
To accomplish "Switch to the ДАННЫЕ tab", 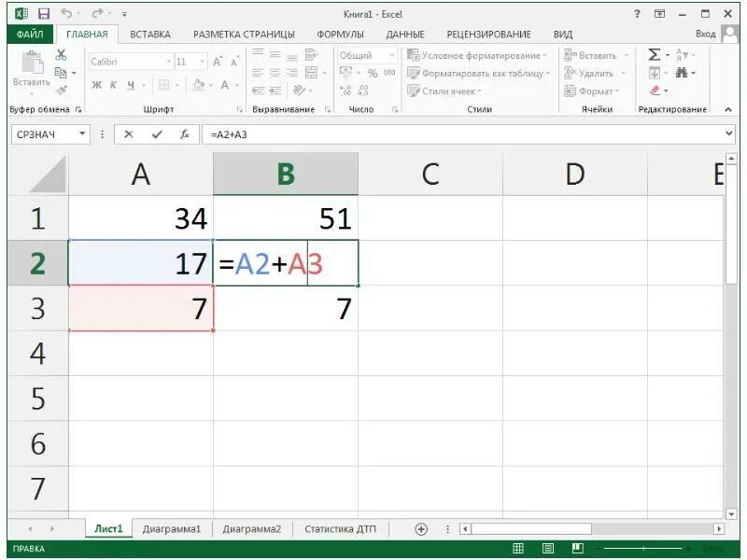I will tap(405, 35).
